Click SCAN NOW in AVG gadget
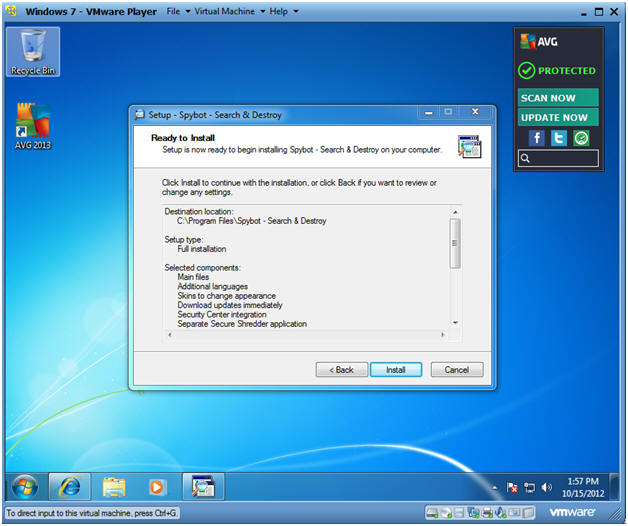 (558, 97)
